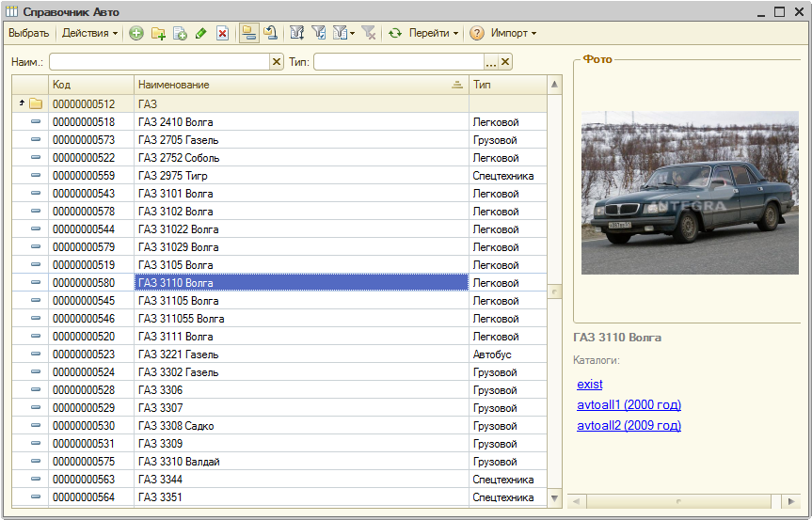The height and width of the screenshot is (520, 812).
Task: Click item icon in row ГАЗ 3309
Action: pyautogui.click(x=35, y=443)
